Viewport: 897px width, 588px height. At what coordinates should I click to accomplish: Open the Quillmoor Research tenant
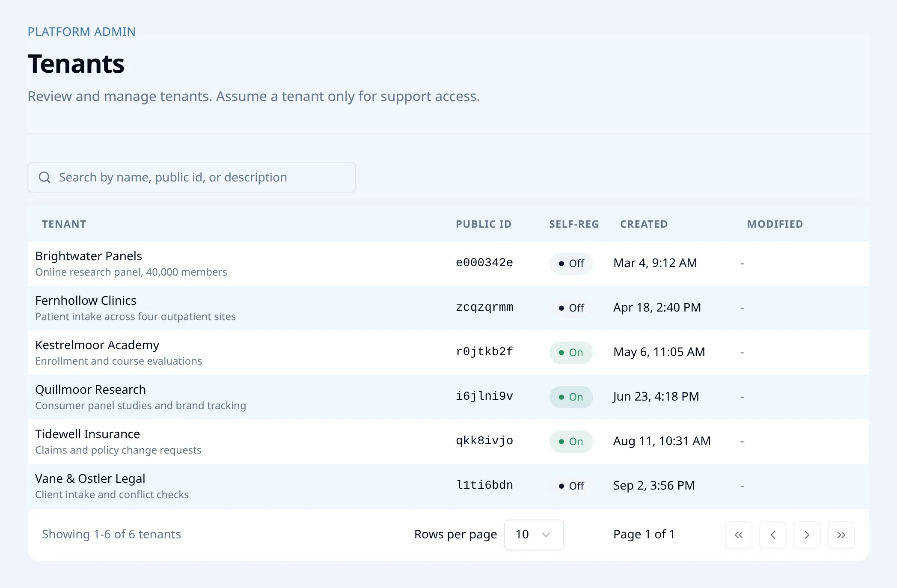click(90, 389)
